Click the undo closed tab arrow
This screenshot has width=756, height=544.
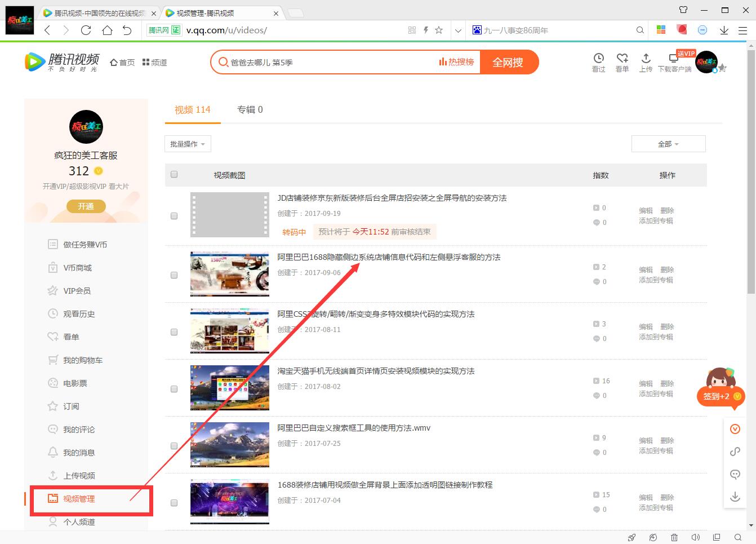tap(127, 30)
